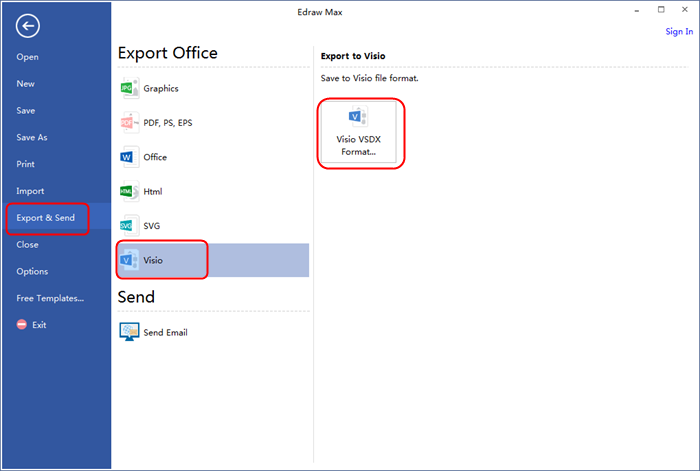Click the Send Email label
Screen dimensions: 700x471
(165, 332)
